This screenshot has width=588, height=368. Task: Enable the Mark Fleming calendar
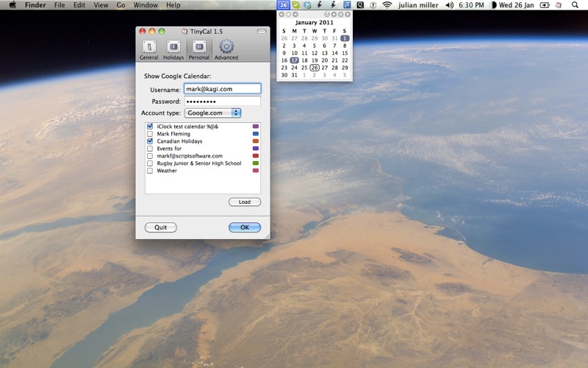coord(150,134)
